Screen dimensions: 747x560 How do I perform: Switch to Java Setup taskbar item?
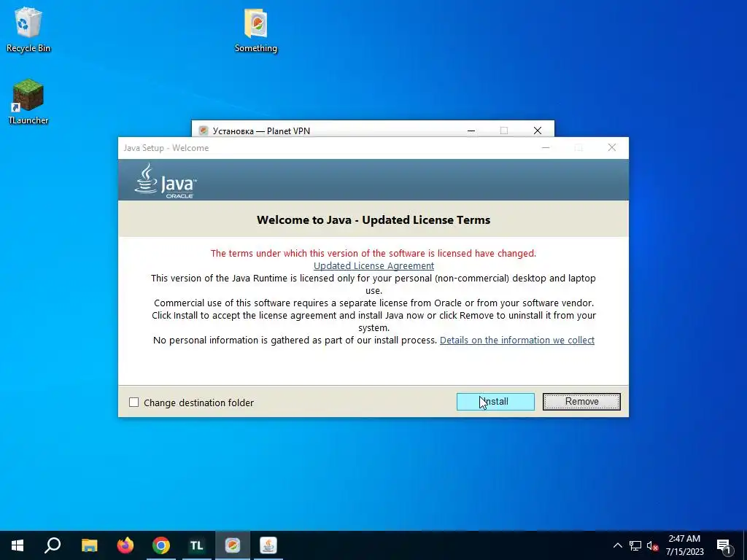268,545
